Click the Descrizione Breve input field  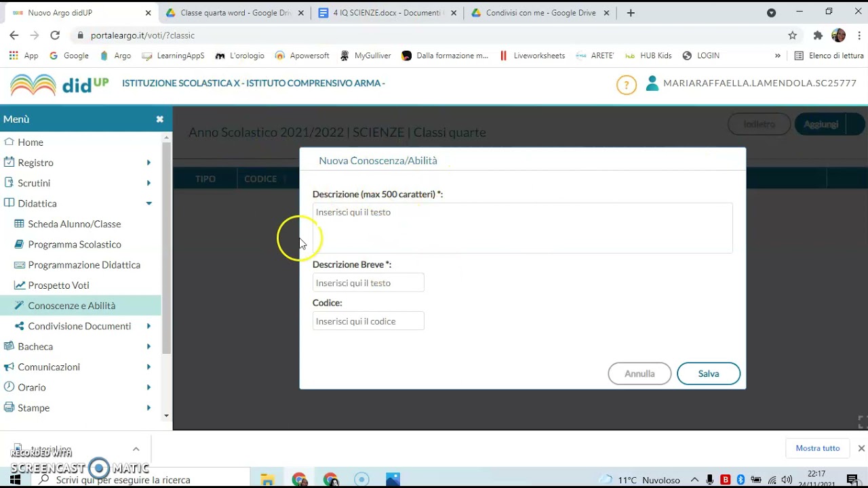click(x=368, y=283)
